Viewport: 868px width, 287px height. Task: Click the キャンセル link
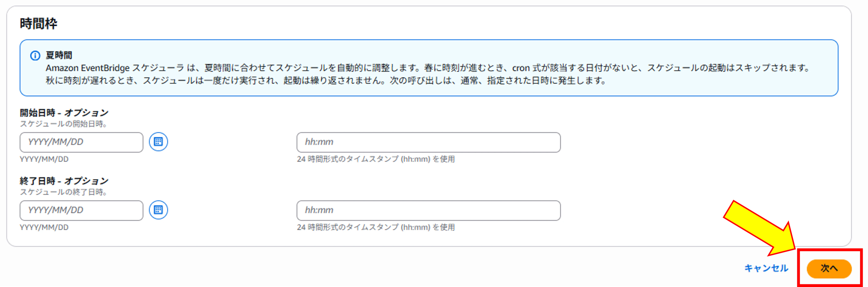tap(766, 268)
